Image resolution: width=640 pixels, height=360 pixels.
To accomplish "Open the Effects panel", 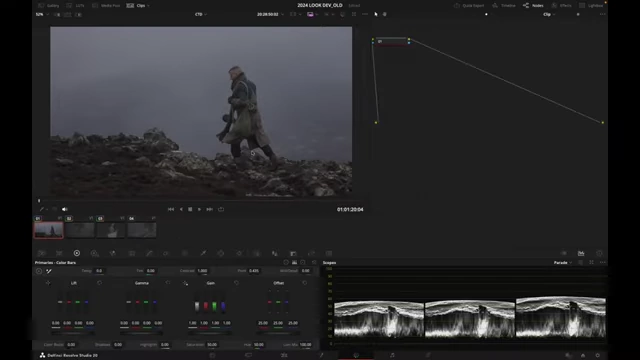I will pyautogui.click(x=561, y=5).
